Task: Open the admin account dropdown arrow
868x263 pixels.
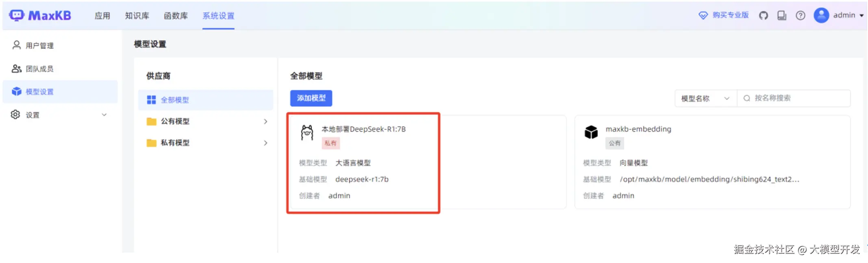Action: point(861,15)
